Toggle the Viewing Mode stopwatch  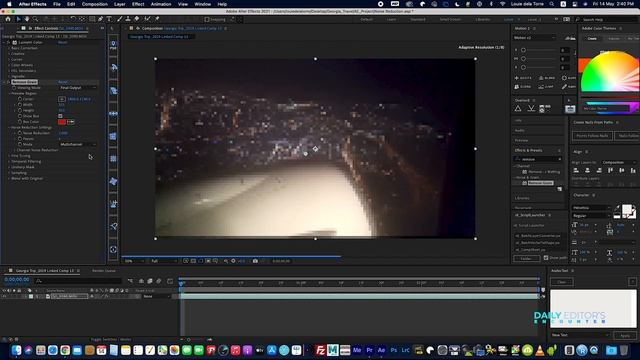tap(14, 88)
